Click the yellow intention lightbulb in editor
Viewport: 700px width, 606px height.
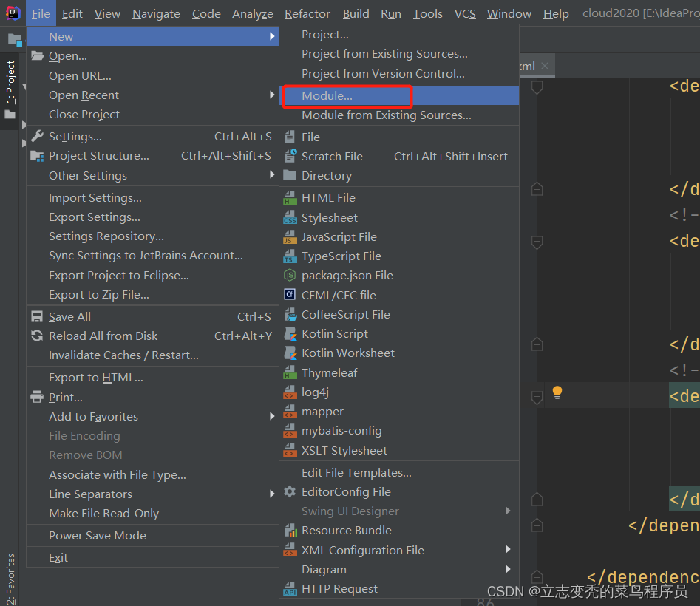(557, 392)
